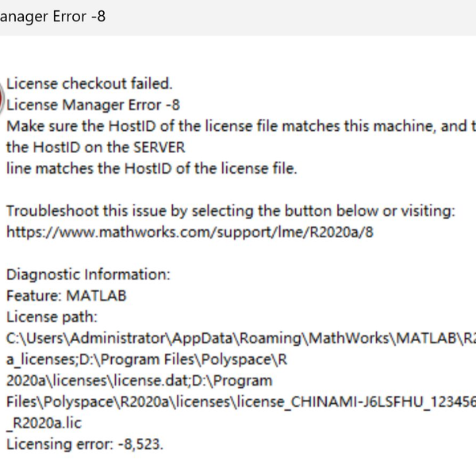Click the "License Manager Error -8" body line
The image size is (476, 476).
94,105
